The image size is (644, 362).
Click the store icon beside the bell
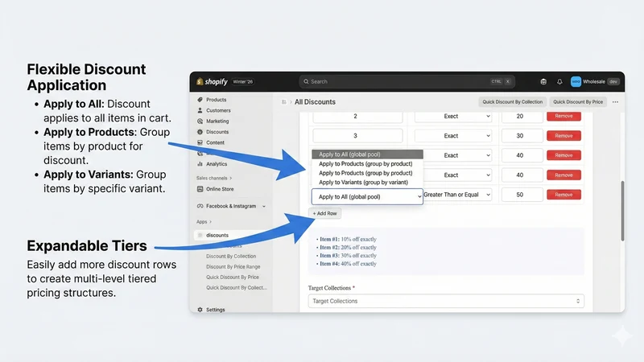[543, 82]
